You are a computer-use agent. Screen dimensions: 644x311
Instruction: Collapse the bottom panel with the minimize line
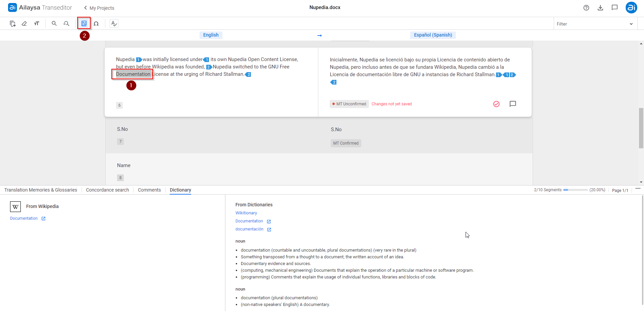coord(639,189)
